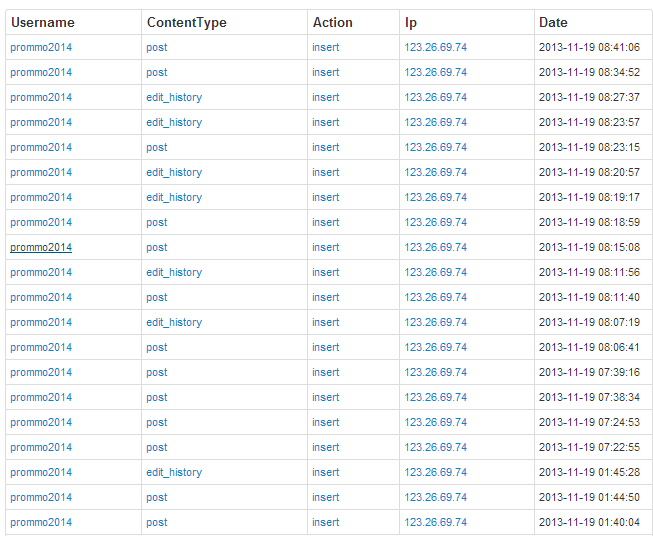Click the Date column header
The width and height of the screenshot is (653, 536).
553,22
